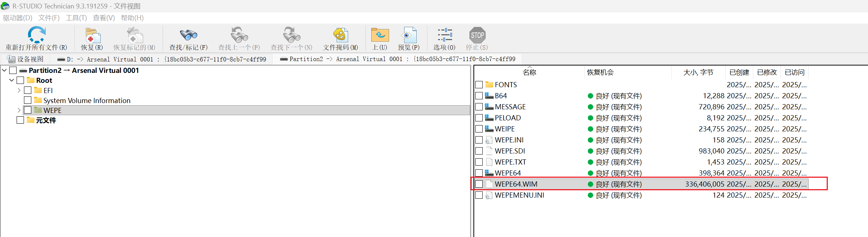Go up one level with 上 icon
This screenshot has width=868, height=237.
click(380, 35)
